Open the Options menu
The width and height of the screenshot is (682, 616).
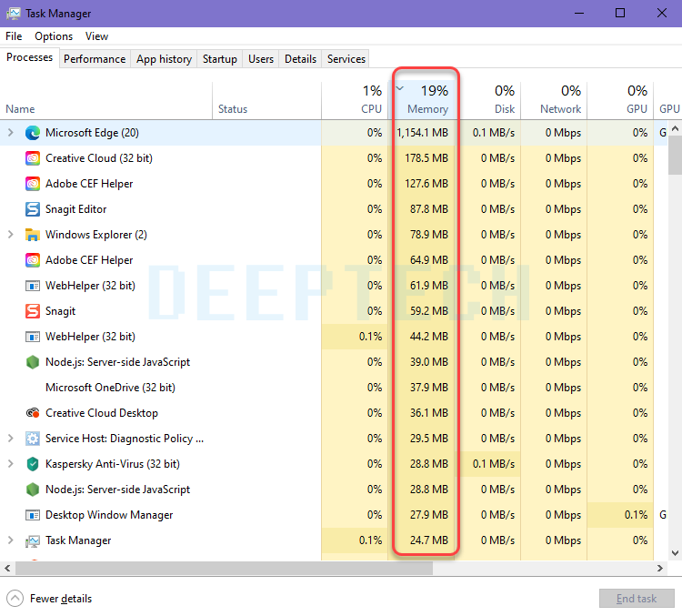click(54, 36)
